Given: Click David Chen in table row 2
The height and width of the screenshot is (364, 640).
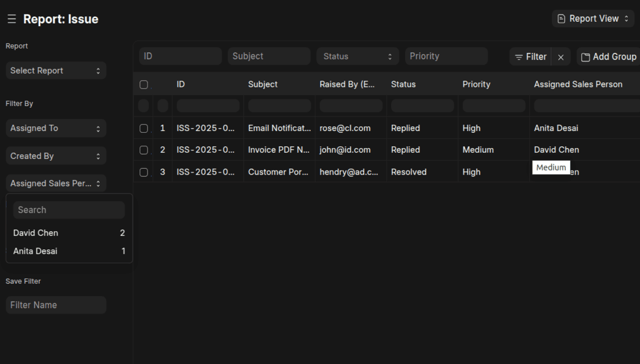Looking at the screenshot, I should tap(556, 150).
